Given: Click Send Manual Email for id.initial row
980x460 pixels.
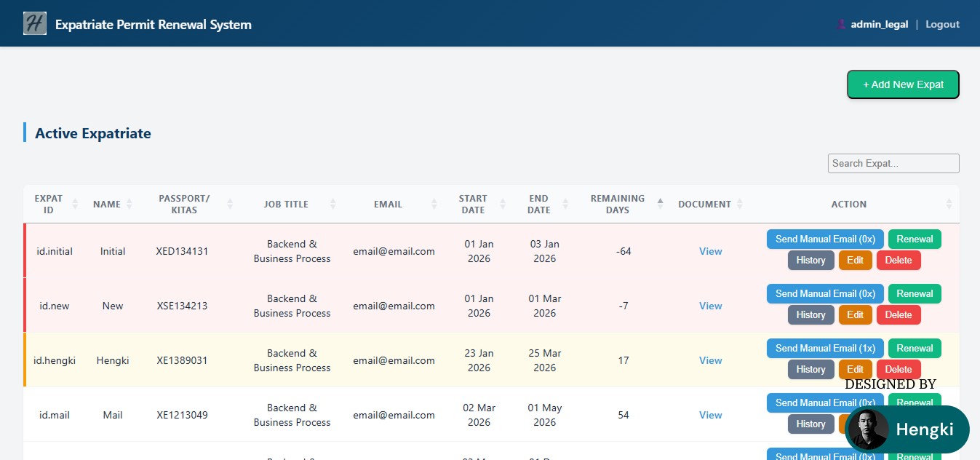Looking at the screenshot, I should 825,239.
